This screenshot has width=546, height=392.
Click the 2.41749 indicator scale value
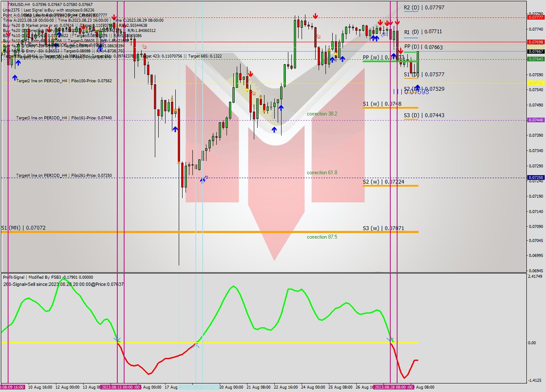[x=536, y=277]
